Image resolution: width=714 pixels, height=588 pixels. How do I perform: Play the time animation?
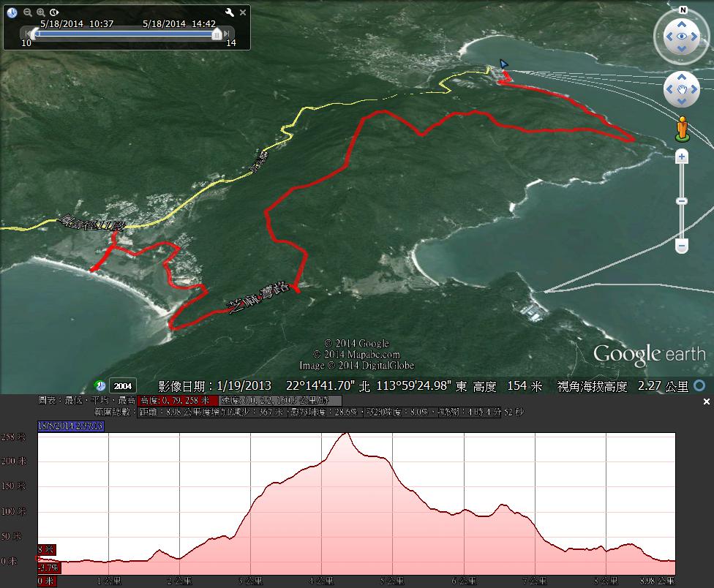click(x=54, y=12)
